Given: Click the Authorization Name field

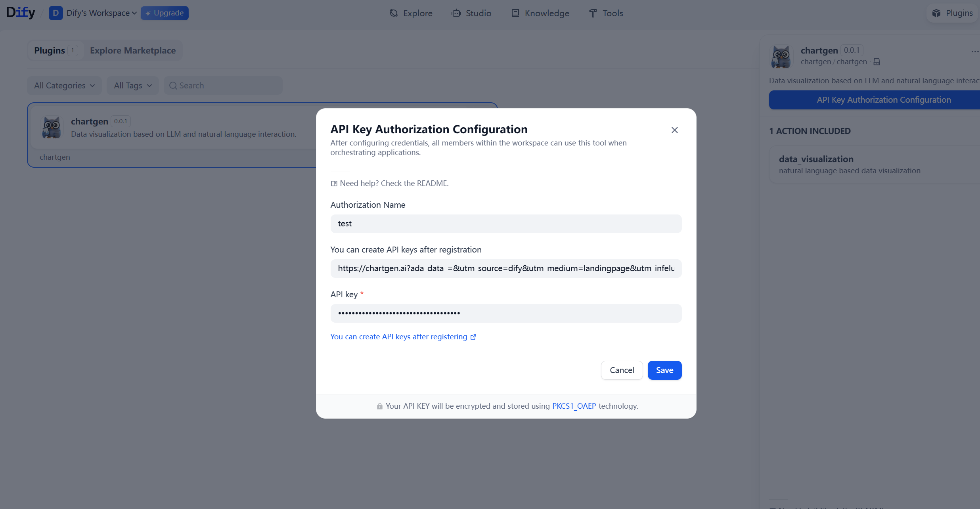Looking at the screenshot, I should coord(506,224).
